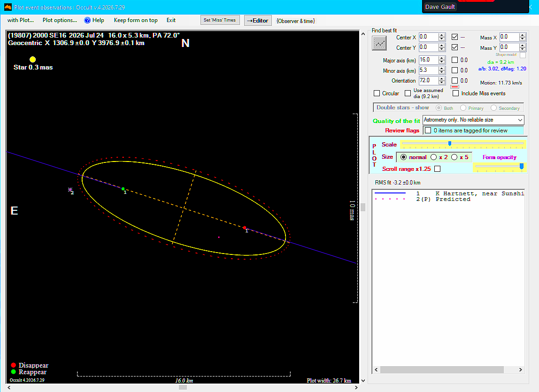Click the plot horizontal scrollbar thumb

(x=183, y=387)
